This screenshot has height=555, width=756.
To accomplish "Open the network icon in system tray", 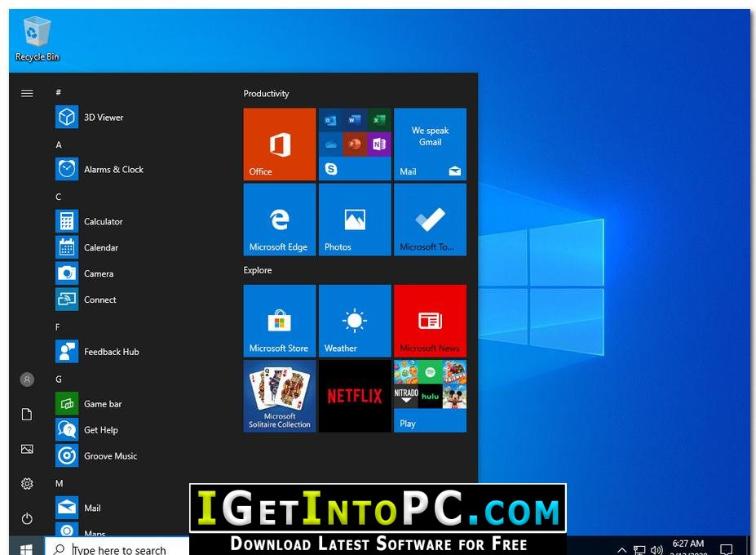I will tap(639, 549).
